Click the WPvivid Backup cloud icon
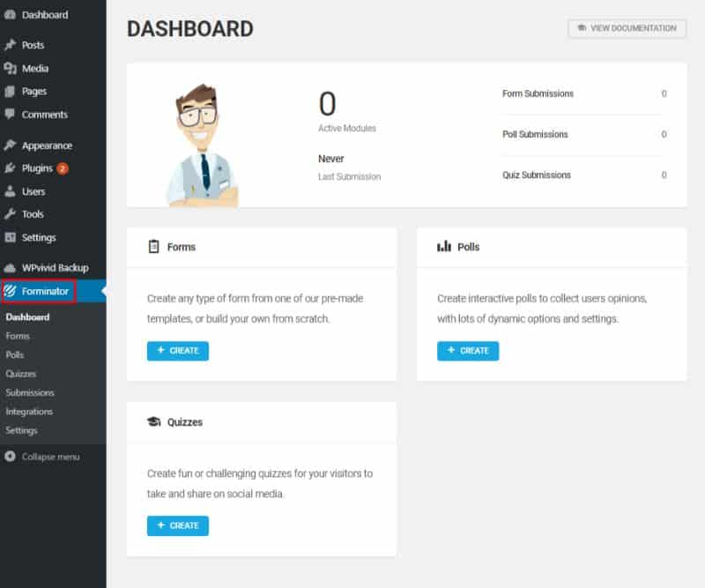705x588 pixels. (10, 268)
